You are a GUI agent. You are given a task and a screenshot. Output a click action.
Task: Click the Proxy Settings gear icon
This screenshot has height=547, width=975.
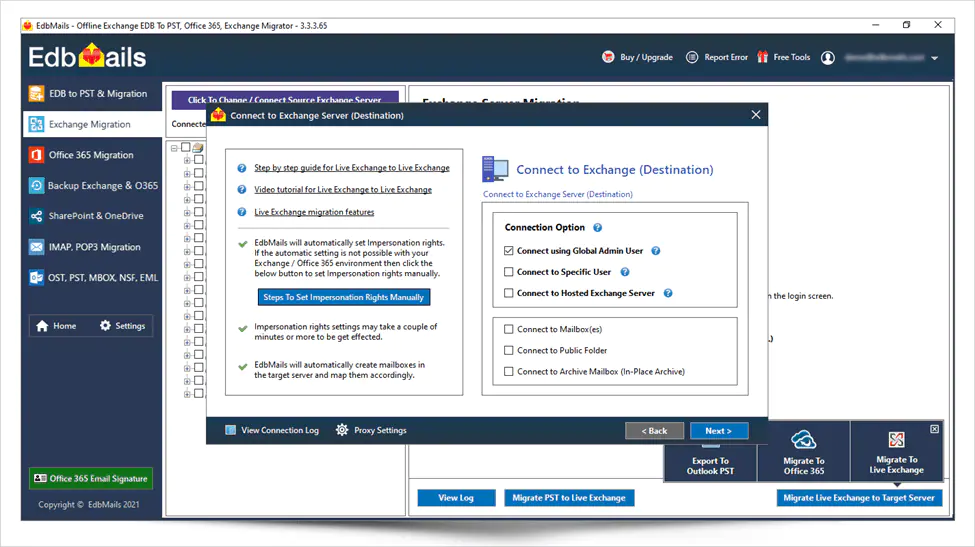[x=342, y=430]
